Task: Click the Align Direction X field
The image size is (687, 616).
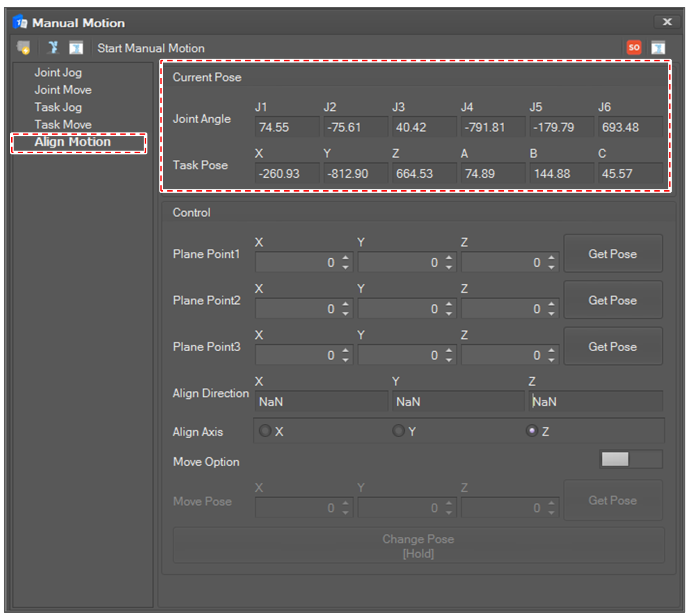Action: tap(321, 402)
